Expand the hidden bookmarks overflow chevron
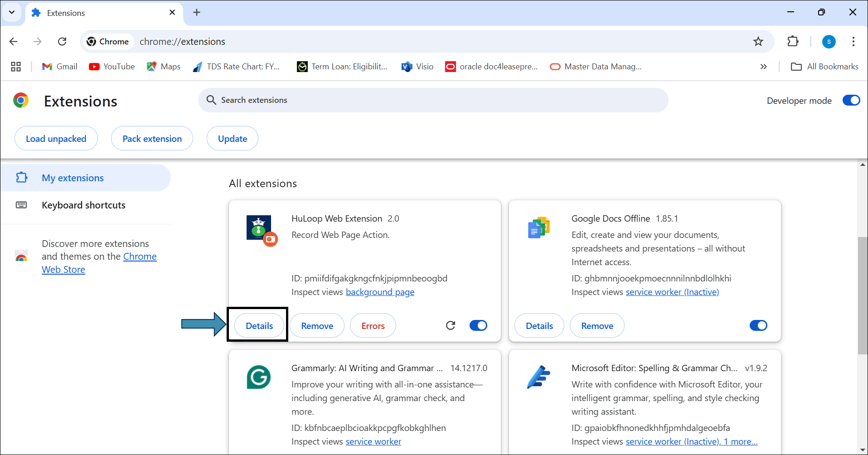This screenshot has width=868, height=455. pos(763,67)
